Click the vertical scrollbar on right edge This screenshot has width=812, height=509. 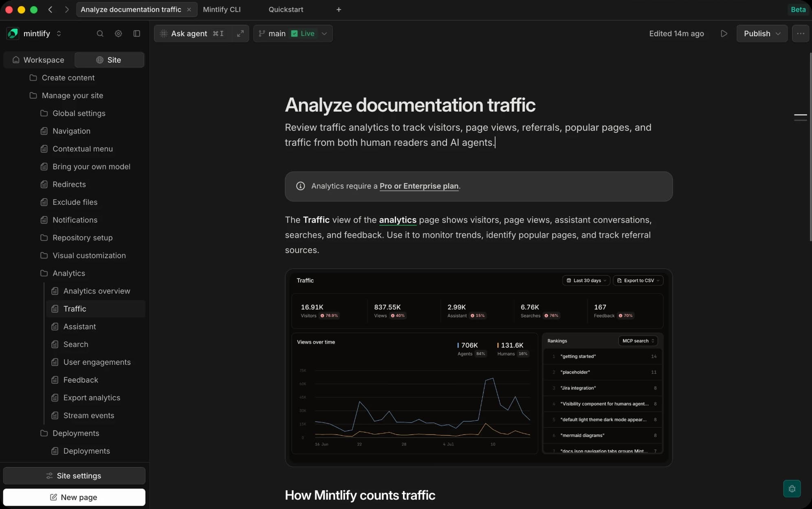click(x=810, y=147)
